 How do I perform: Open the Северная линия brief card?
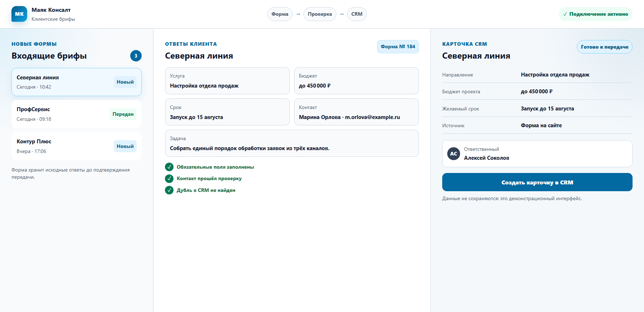[x=77, y=82]
